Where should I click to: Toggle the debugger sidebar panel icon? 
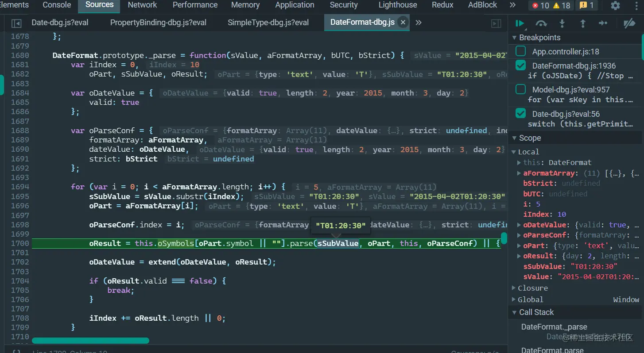[x=497, y=23]
